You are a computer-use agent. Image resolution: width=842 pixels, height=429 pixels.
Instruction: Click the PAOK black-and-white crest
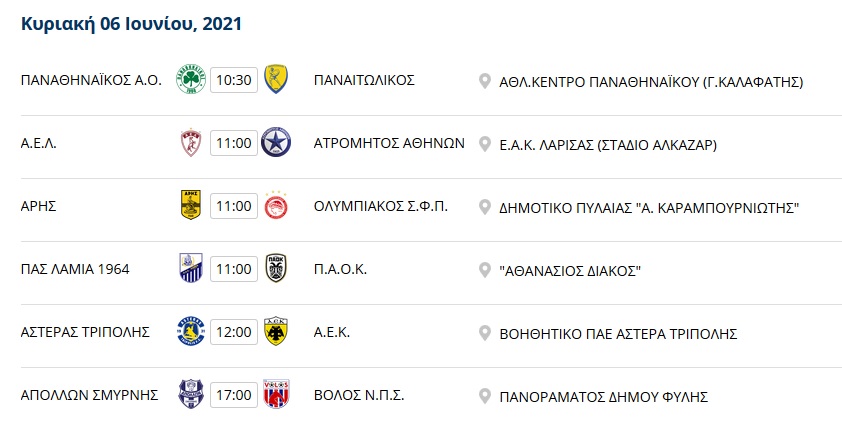pos(276,268)
